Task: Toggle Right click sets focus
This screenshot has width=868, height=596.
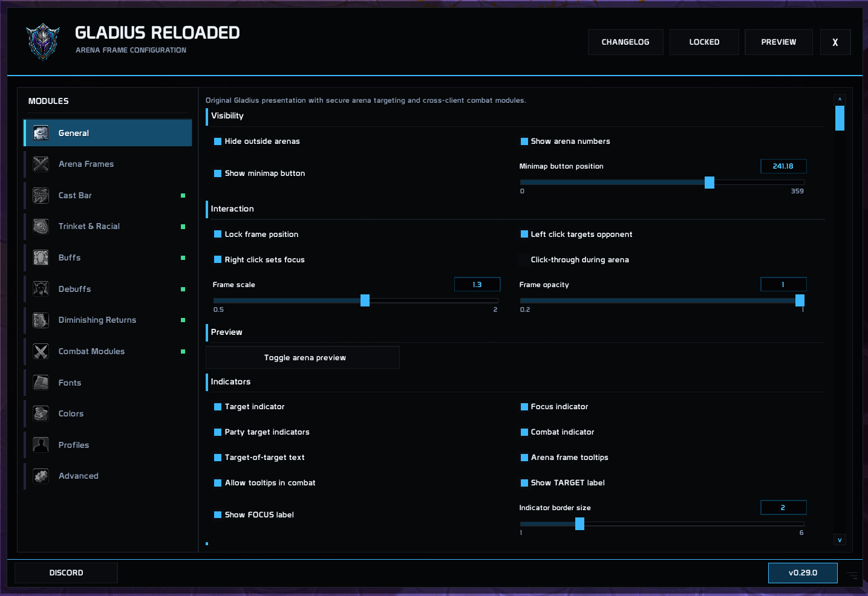Action: (x=218, y=260)
